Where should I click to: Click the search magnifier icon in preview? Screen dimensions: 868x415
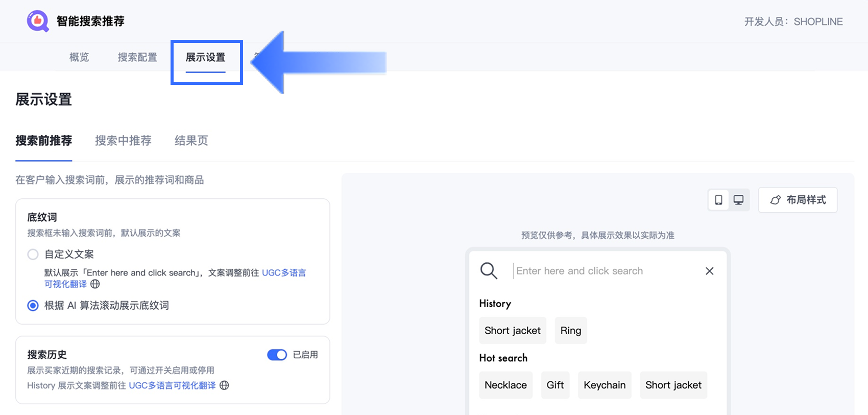[489, 271]
